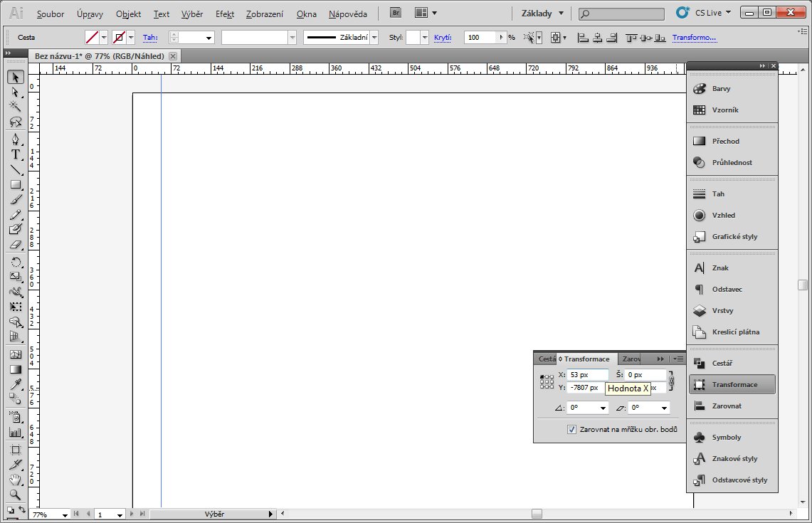Select the Eraser tool
The width and height of the screenshot is (812, 523).
(x=16, y=244)
